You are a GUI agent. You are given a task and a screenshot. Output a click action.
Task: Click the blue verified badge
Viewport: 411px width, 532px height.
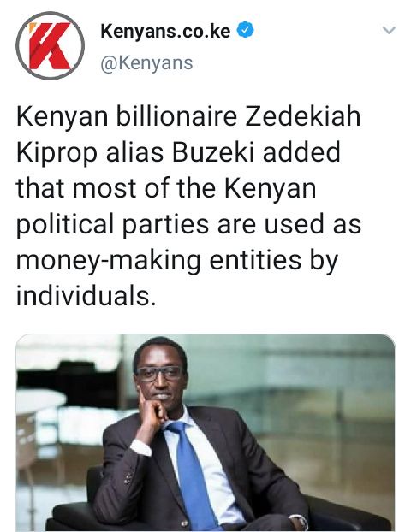pyautogui.click(x=245, y=30)
